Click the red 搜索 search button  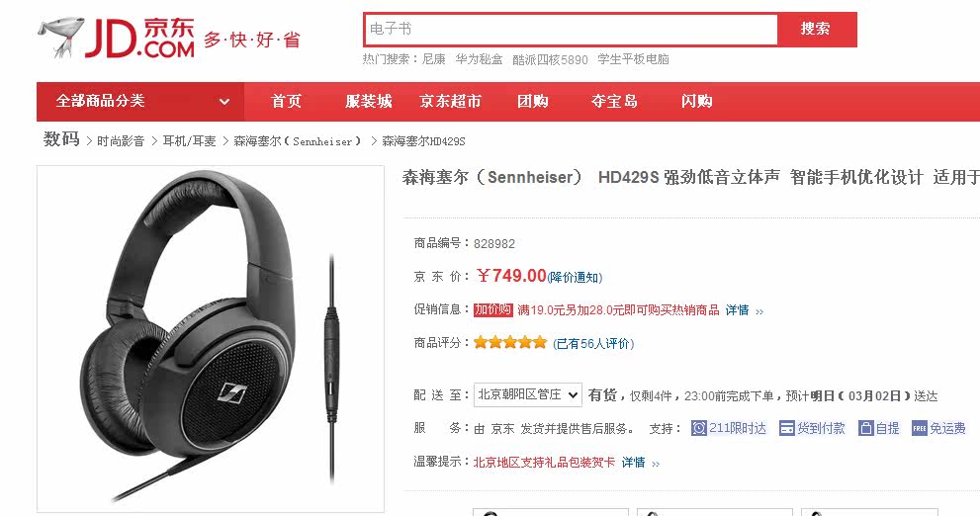click(x=816, y=29)
